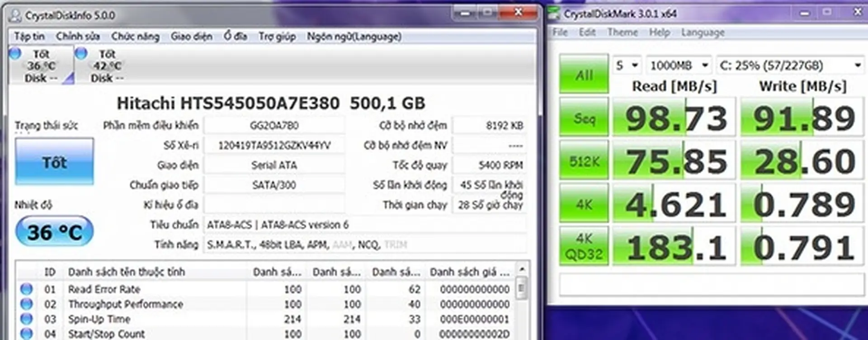This screenshot has height=340, width=868.
Task: Select the Throughput Performance attribute row
Action: coord(266,304)
